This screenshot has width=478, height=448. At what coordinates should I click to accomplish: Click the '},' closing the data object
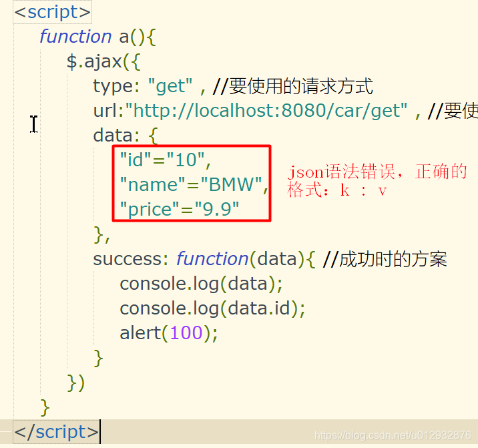point(101,235)
